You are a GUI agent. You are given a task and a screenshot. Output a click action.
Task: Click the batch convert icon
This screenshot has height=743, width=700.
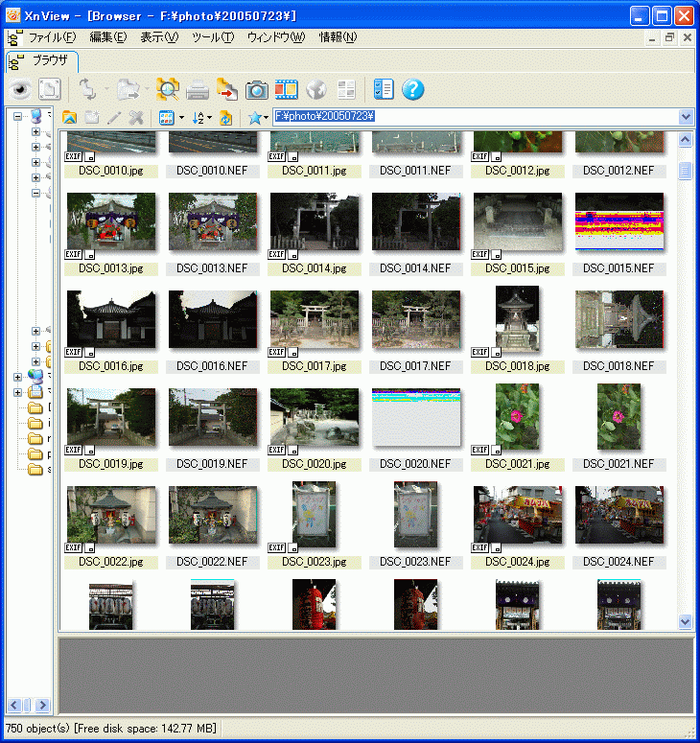[x=226, y=90]
